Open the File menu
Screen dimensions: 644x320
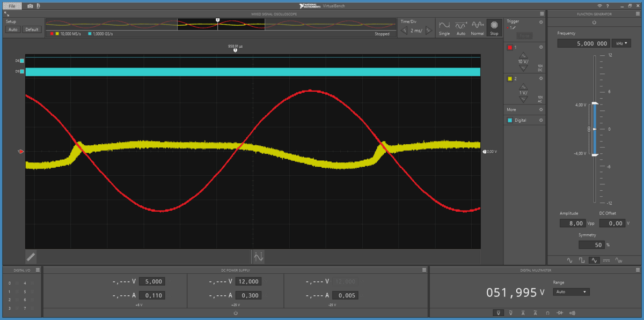click(x=12, y=5)
